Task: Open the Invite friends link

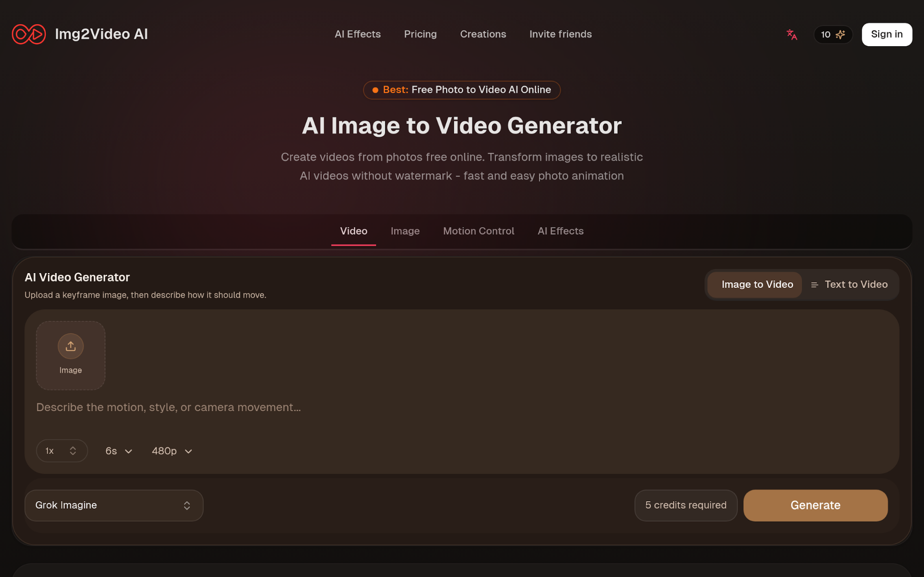Action: click(560, 34)
